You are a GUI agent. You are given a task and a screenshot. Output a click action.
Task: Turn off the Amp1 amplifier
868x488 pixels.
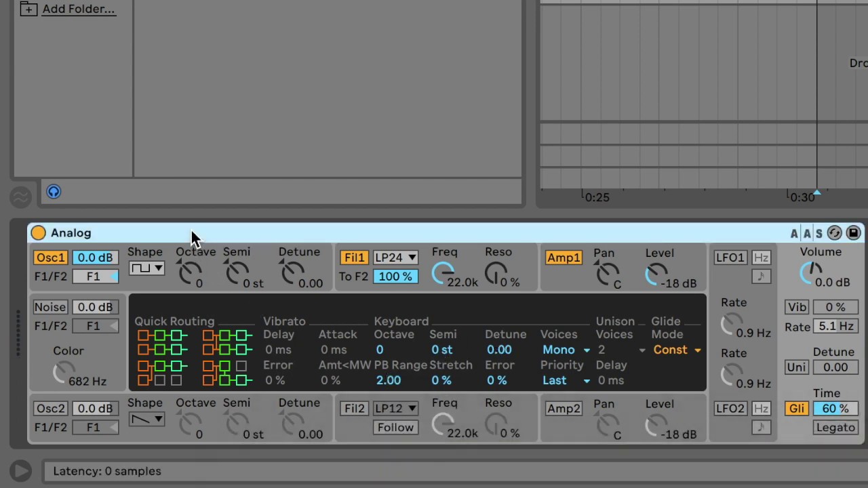[x=564, y=258]
